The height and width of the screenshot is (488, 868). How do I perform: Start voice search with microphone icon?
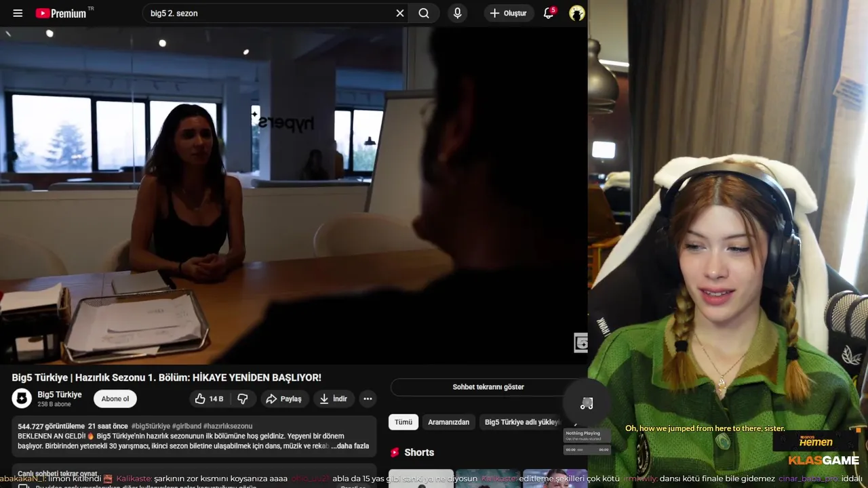point(458,13)
